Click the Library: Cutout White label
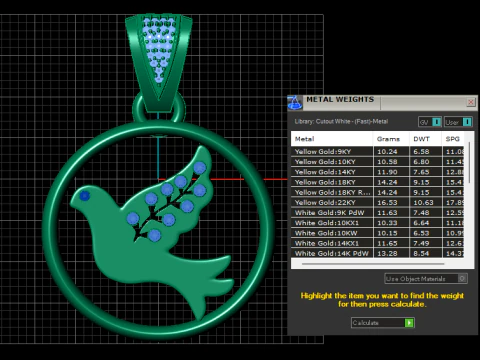Image resolution: width=480 pixels, height=360 pixels. point(341,122)
